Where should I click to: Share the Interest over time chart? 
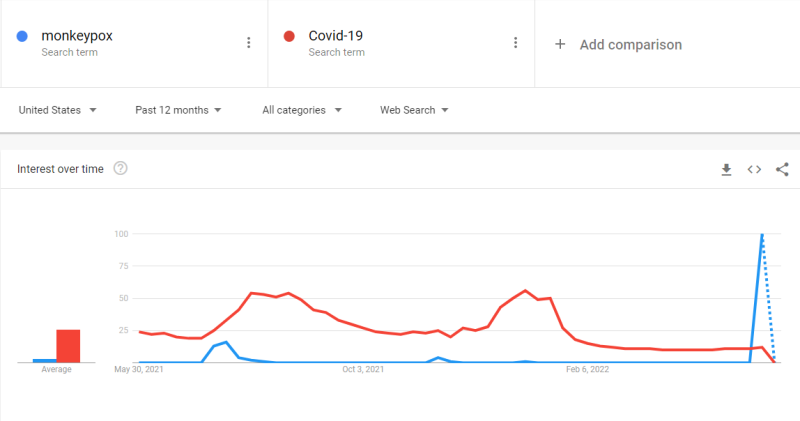[x=782, y=169]
